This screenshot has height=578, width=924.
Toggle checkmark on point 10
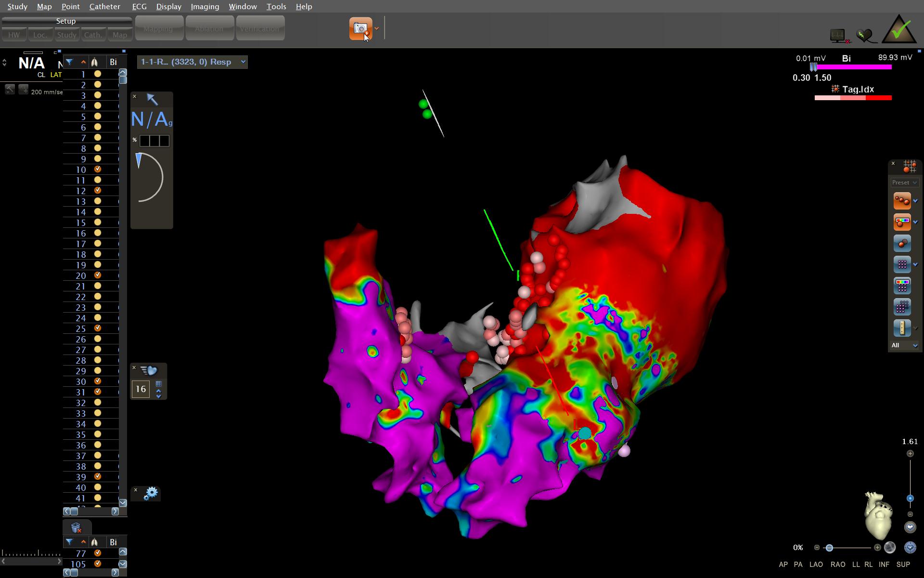click(98, 170)
